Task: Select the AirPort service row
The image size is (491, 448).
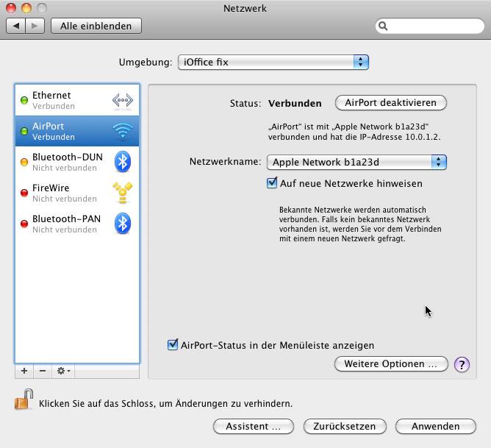Action: 77,131
